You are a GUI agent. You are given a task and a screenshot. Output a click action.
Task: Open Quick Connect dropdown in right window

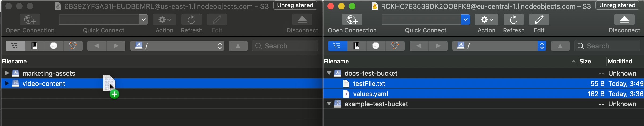[466, 20]
